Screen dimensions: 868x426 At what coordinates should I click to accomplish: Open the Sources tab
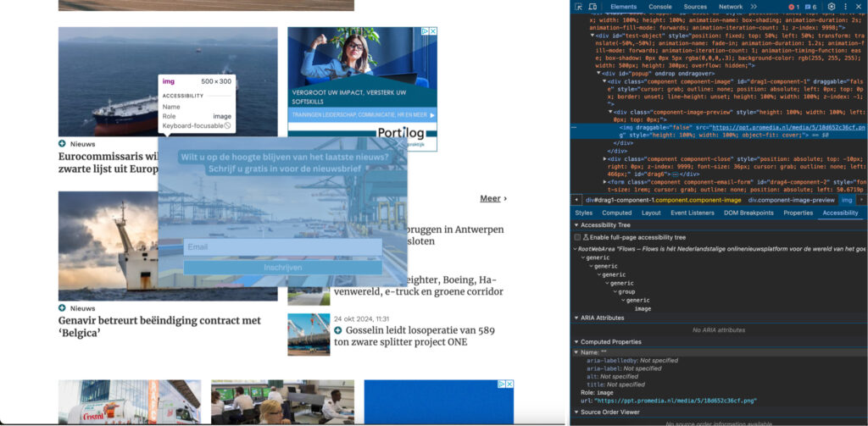(x=695, y=7)
